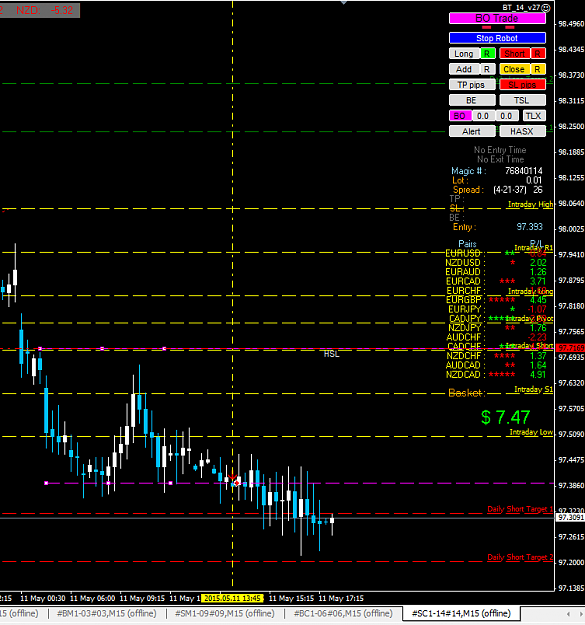Click the EURGBP pair row
The image size is (585, 625).
(x=496, y=300)
